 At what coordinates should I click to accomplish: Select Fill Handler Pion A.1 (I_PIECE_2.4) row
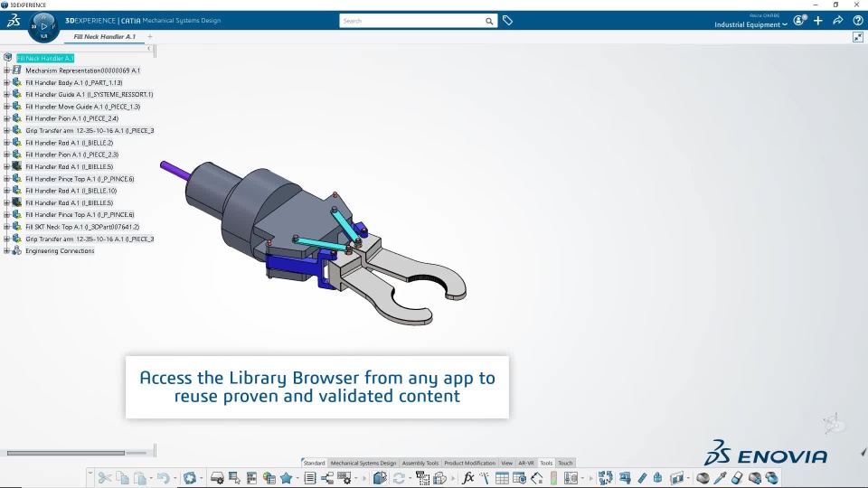(x=72, y=118)
